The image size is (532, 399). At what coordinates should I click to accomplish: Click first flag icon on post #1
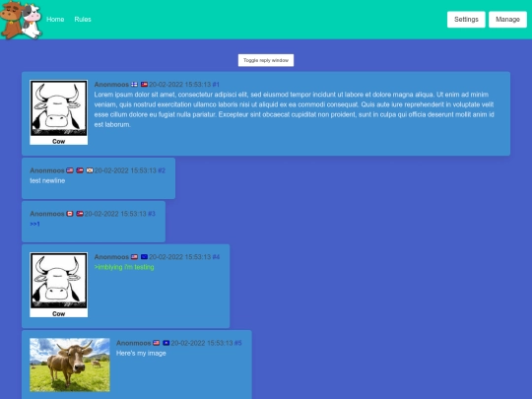click(x=134, y=85)
